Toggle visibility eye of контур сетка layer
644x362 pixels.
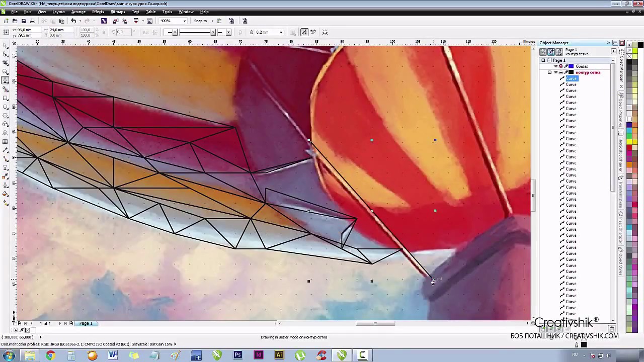point(555,72)
